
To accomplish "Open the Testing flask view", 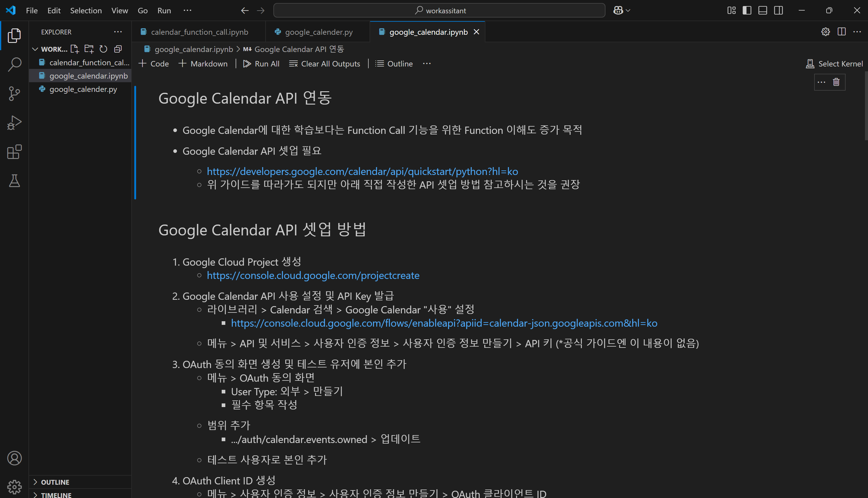I will 14,181.
